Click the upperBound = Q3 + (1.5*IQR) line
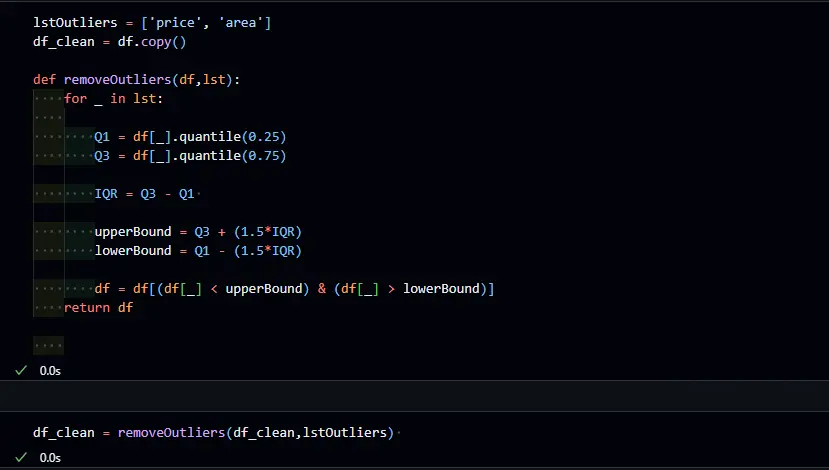 tap(198, 232)
